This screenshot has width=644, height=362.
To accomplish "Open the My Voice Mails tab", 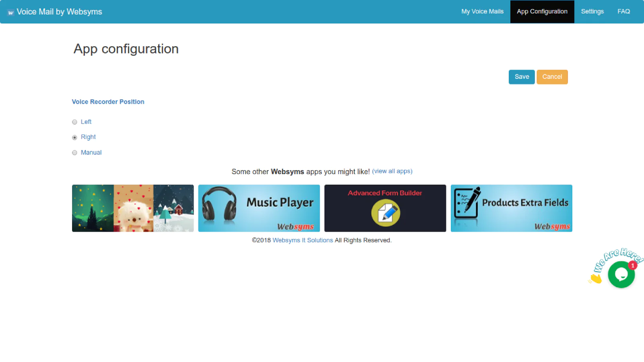I will pyautogui.click(x=482, y=12).
